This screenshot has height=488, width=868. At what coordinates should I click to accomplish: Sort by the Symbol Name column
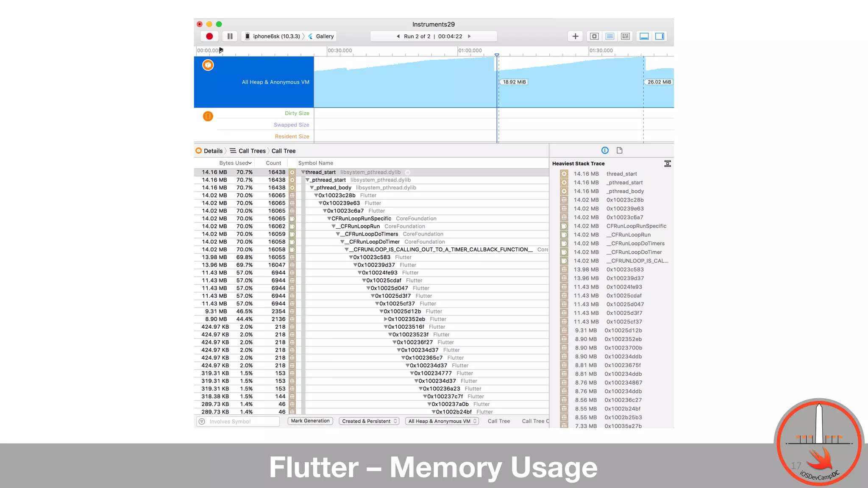coord(316,163)
